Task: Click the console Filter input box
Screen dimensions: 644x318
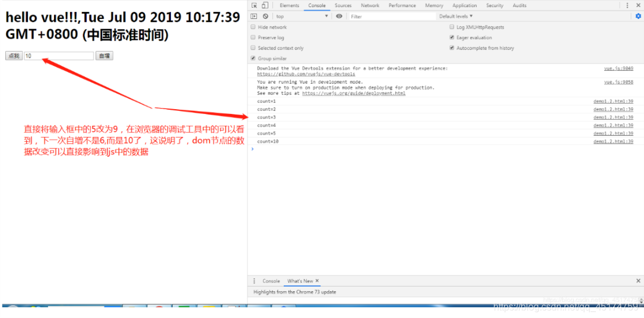Action: pyautogui.click(x=392, y=17)
